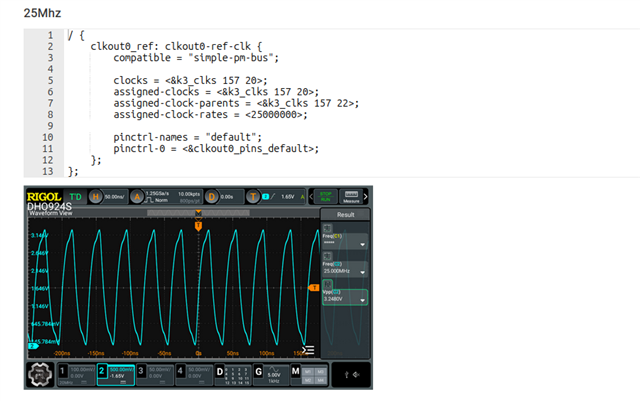This screenshot has height=401, width=640.
Task: Click the -200ns time axis label
Action: (x=62, y=353)
